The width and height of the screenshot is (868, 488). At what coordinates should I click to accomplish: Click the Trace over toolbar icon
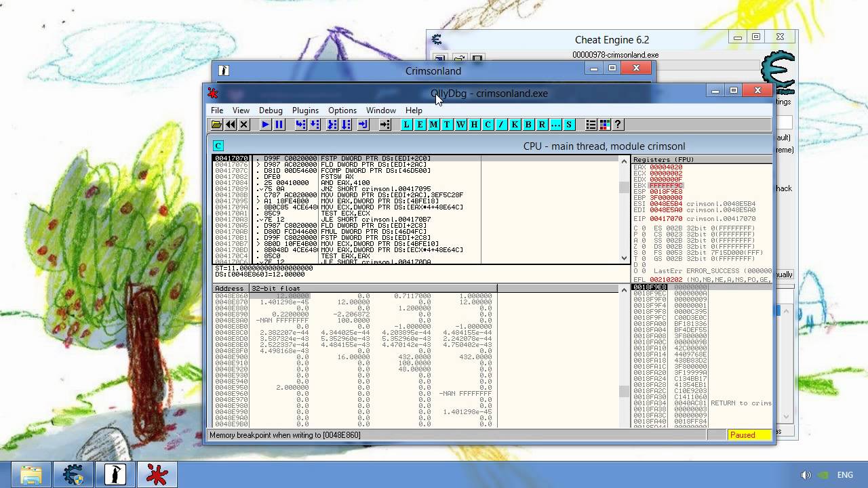pos(347,125)
